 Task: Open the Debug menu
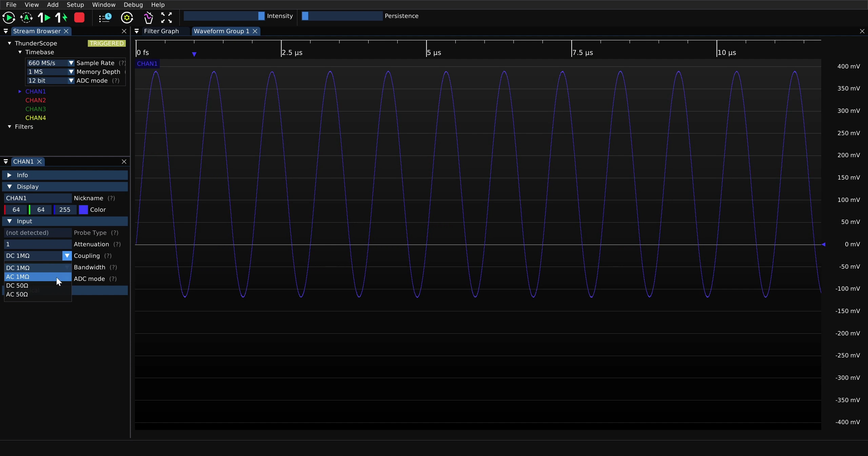tap(133, 5)
